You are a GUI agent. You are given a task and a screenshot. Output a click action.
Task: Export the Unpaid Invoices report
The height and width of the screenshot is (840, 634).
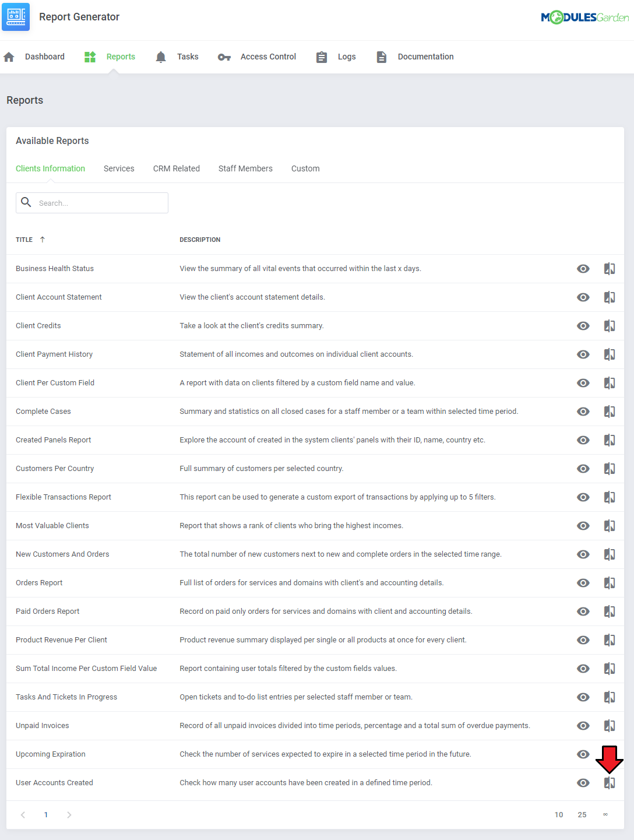(x=610, y=726)
